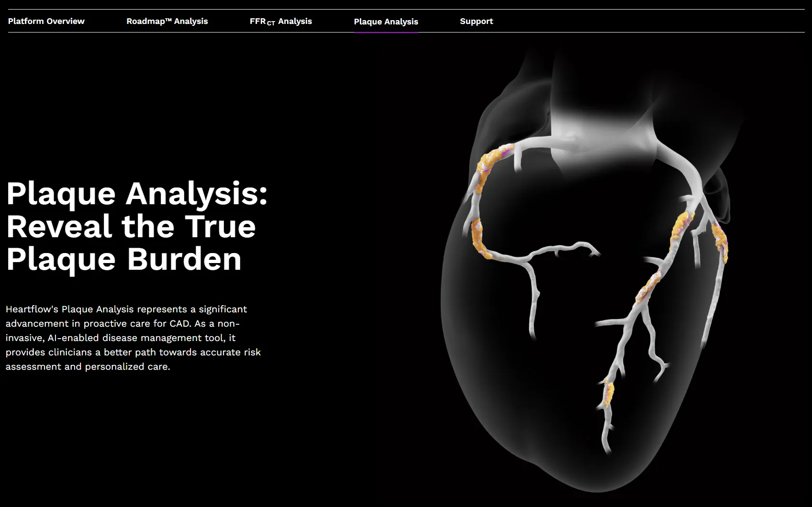Click the word 'Heartflow's' in the description

32,309
